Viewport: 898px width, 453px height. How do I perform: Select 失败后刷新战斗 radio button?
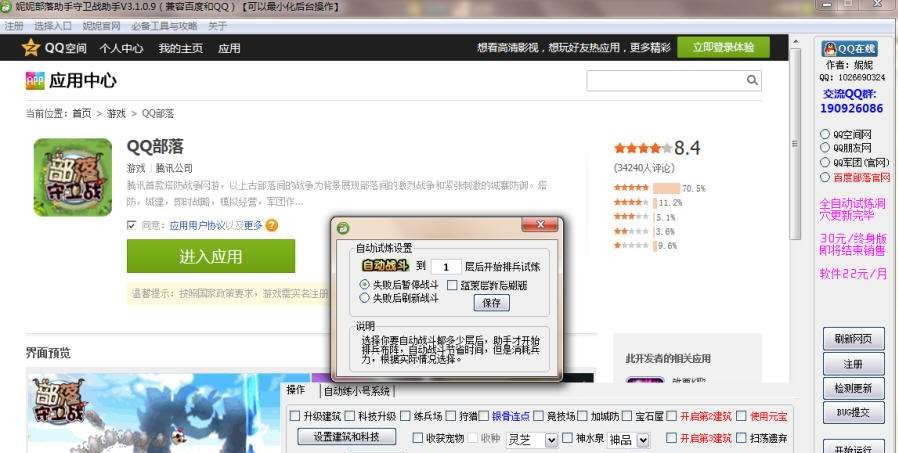pos(364,298)
